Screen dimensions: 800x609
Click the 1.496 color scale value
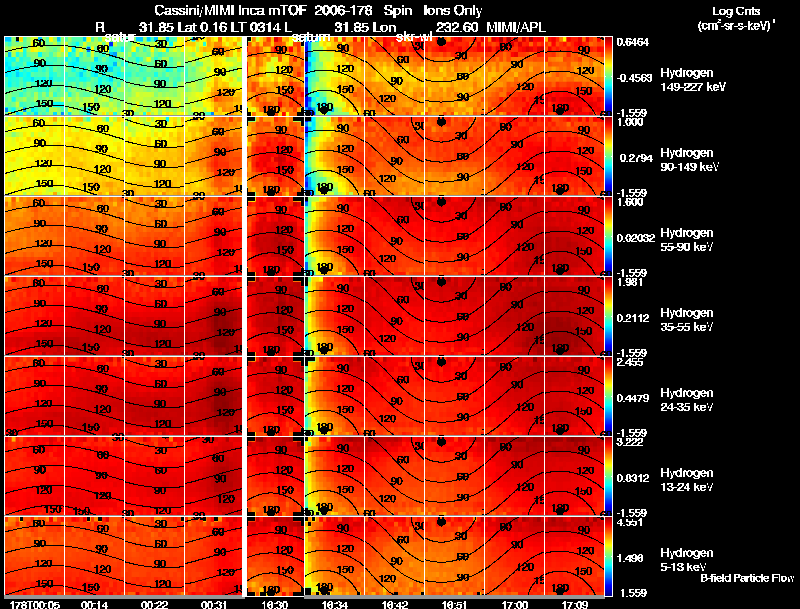[x=631, y=559]
